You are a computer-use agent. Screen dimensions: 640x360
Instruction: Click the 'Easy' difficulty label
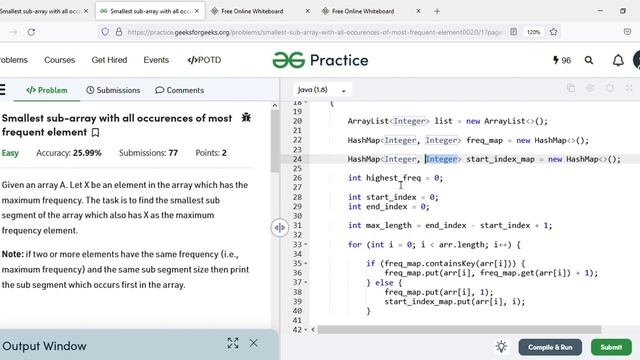pos(10,153)
